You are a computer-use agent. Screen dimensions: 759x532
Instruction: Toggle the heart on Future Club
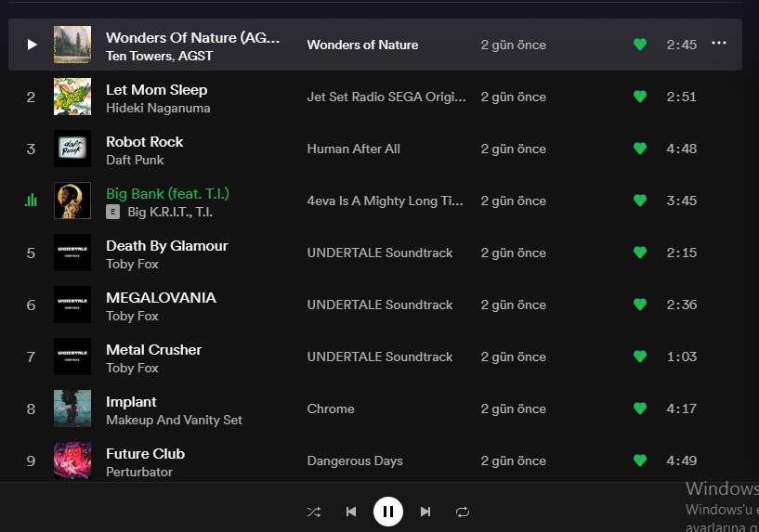click(640, 461)
